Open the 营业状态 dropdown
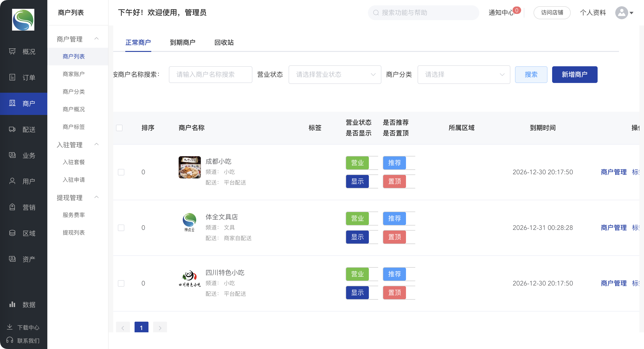 click(335, 74)
